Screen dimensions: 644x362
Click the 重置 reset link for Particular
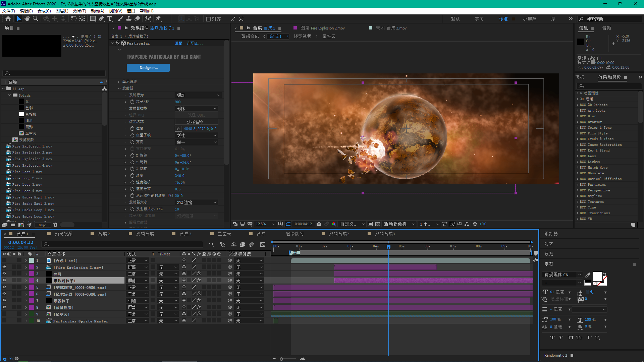[178, 43]
